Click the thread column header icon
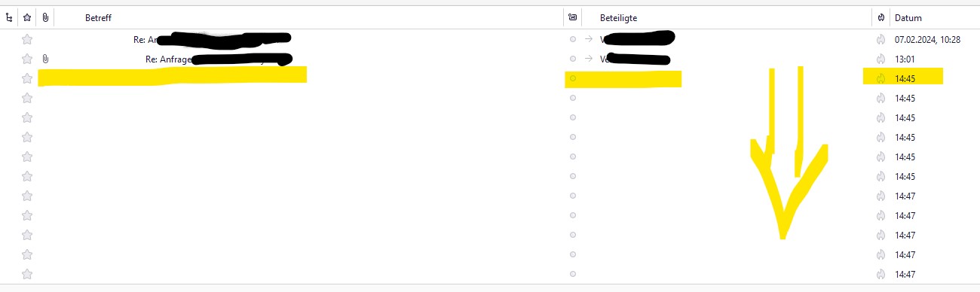Screen dimensions: 980x292 pyautogui.click(x=9, y=17)
